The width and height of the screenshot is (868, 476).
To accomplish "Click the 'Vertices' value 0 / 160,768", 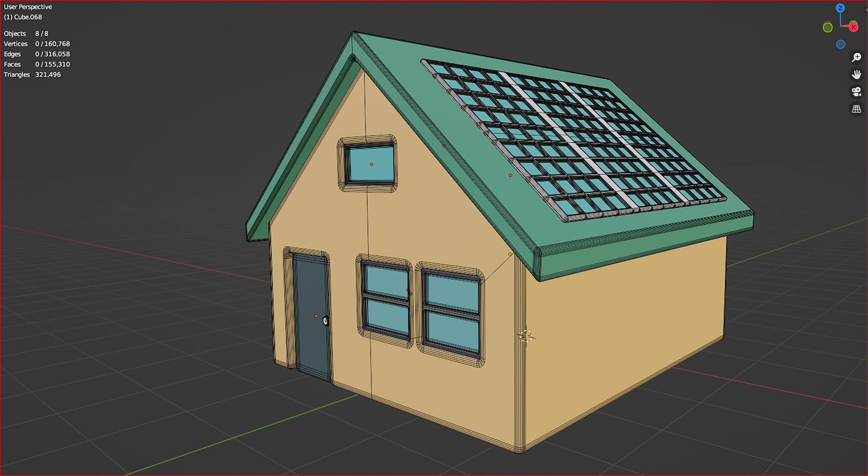I will 52,44.
